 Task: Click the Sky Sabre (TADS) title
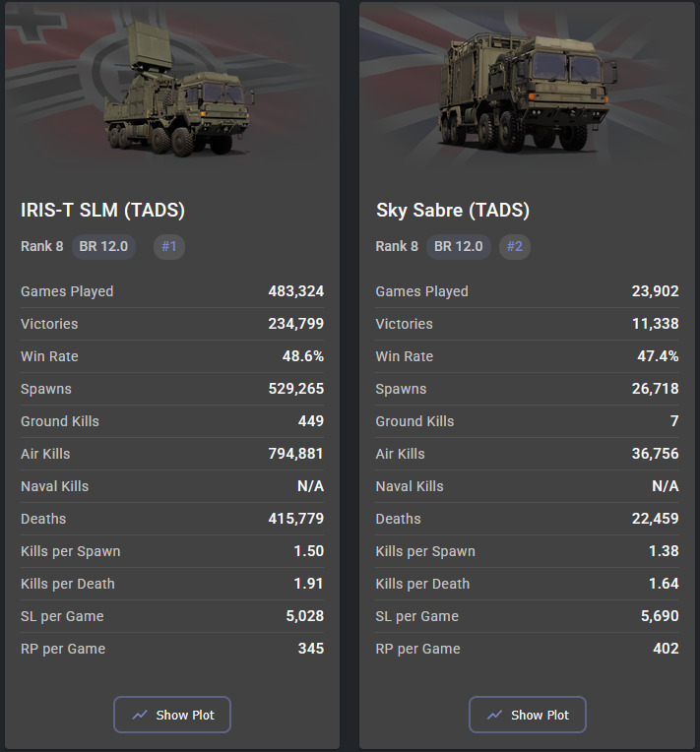point(452,211)
